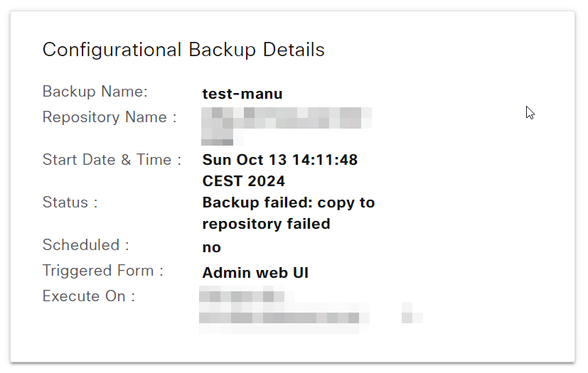Click the word 'Configurational' in the heading
The image size is (588, 373).
[112, 50]
